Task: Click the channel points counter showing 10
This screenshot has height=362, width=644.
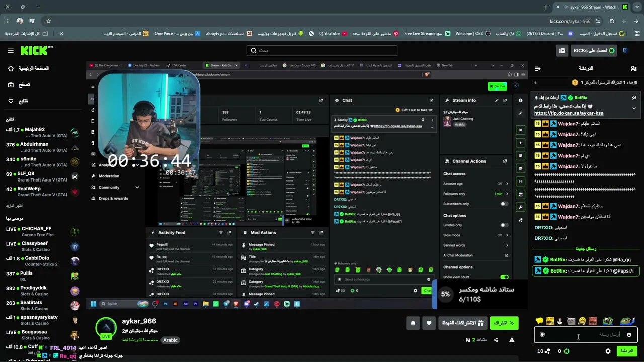Action: coord(543,351)
